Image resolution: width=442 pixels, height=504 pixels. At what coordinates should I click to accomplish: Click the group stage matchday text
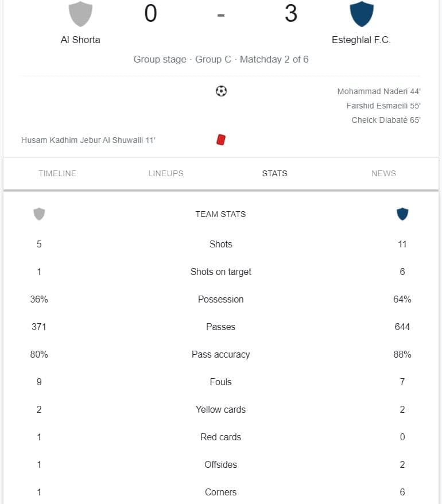[221, 60]
